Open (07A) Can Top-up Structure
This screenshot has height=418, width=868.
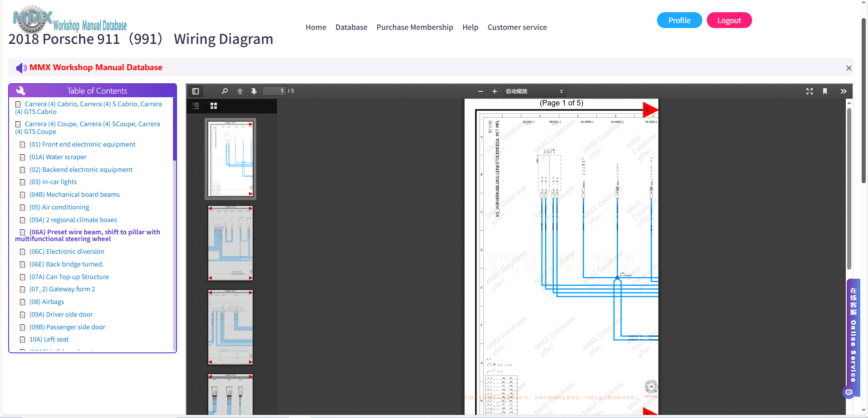(69, 277)
